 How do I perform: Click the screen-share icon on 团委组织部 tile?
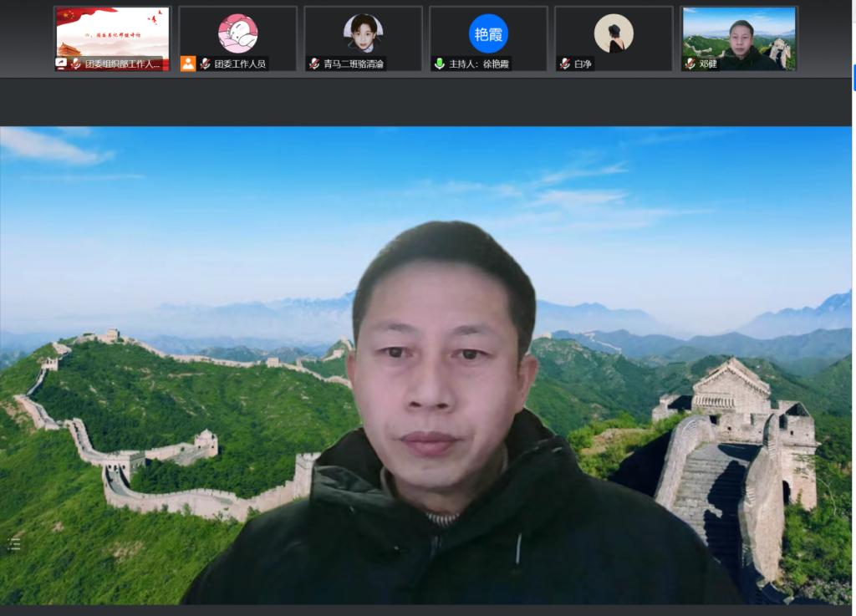coord(62,64)
